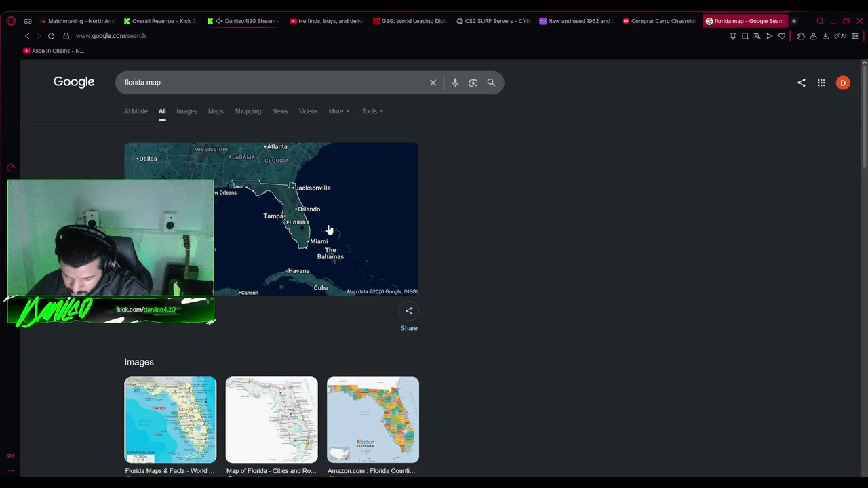Bookmark this page with the heart icon
This screenshot has height=488, width=868.
point(782,36)
